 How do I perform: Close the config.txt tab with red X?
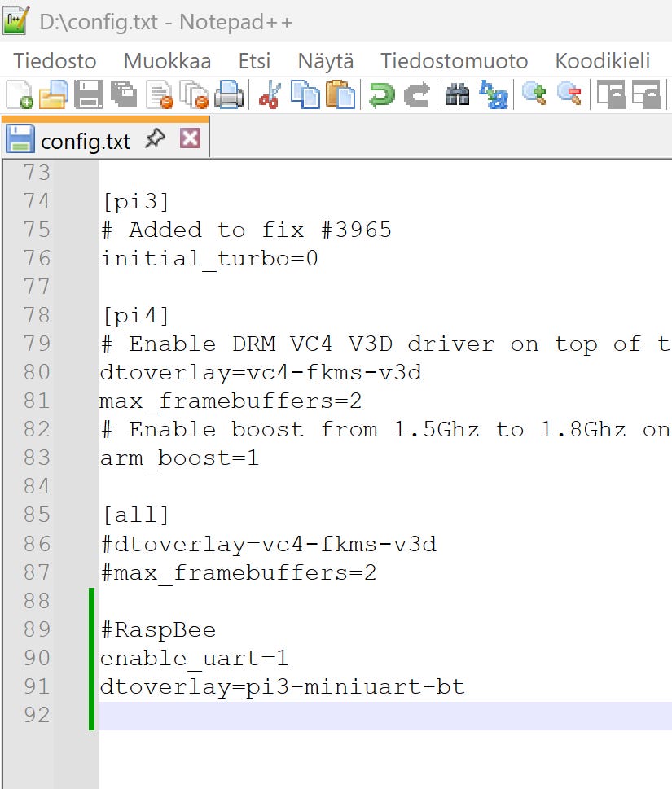point(191,138)
